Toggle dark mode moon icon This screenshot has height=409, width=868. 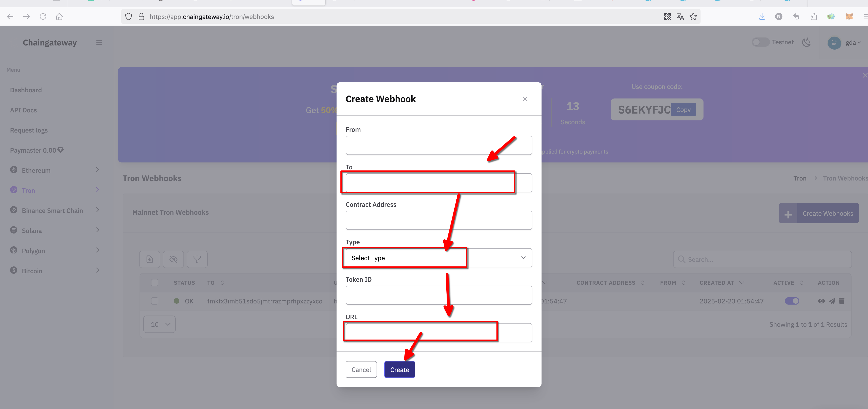[x=806, y=42]
